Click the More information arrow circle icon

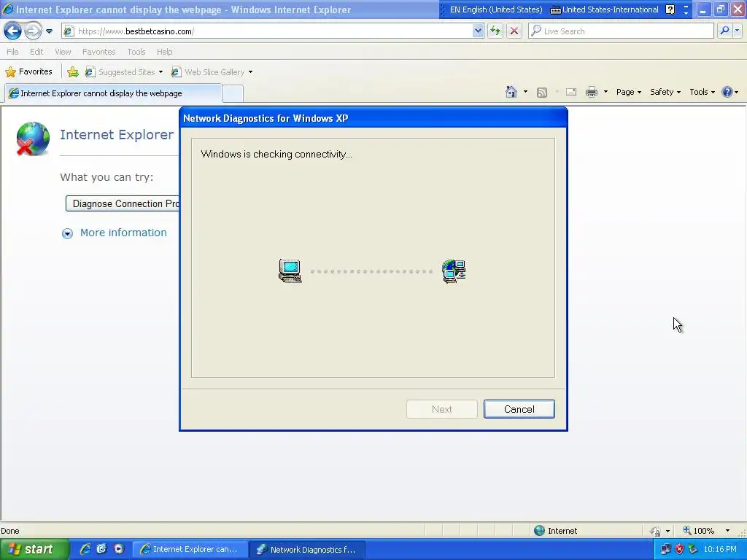(x=67, y=233)
